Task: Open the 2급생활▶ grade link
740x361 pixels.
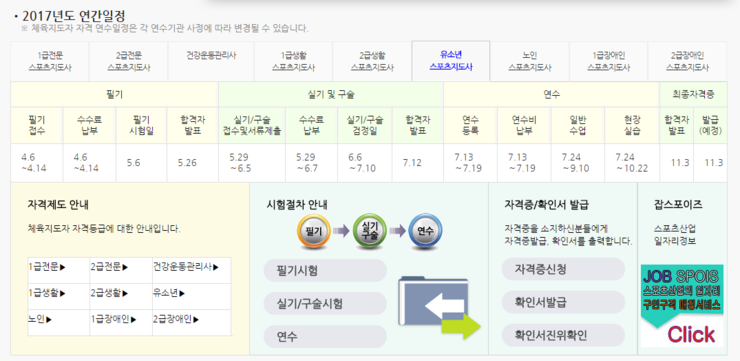Action: click(x=109, y=293)
